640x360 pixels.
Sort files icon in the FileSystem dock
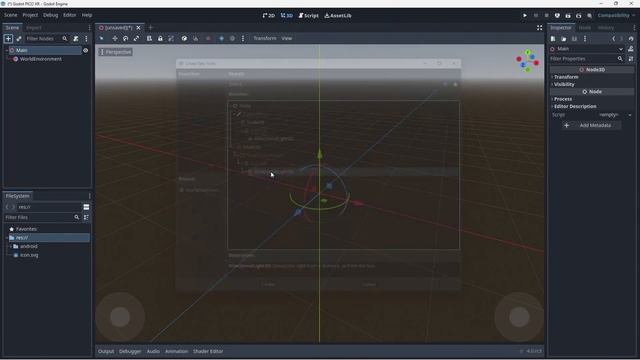click(86, 218)
